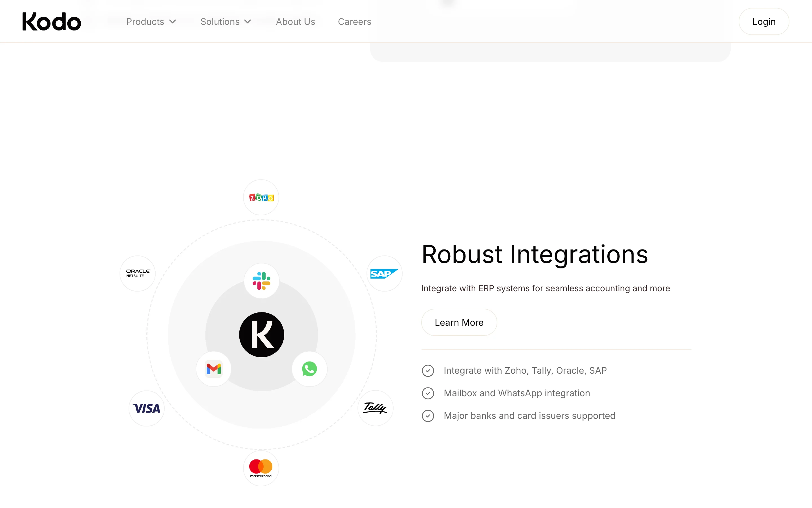This screenshot has width=812, height=508.
Task: Click the Learn More button
Action: point(459,322)
